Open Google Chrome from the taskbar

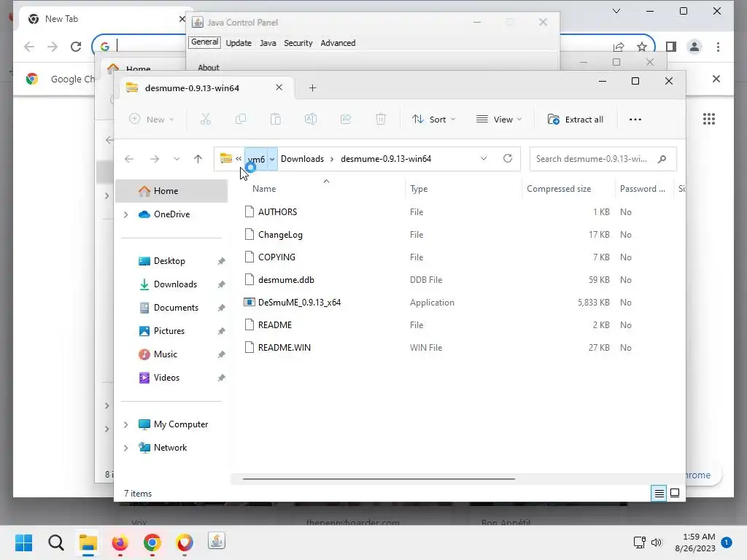[152, 542]
